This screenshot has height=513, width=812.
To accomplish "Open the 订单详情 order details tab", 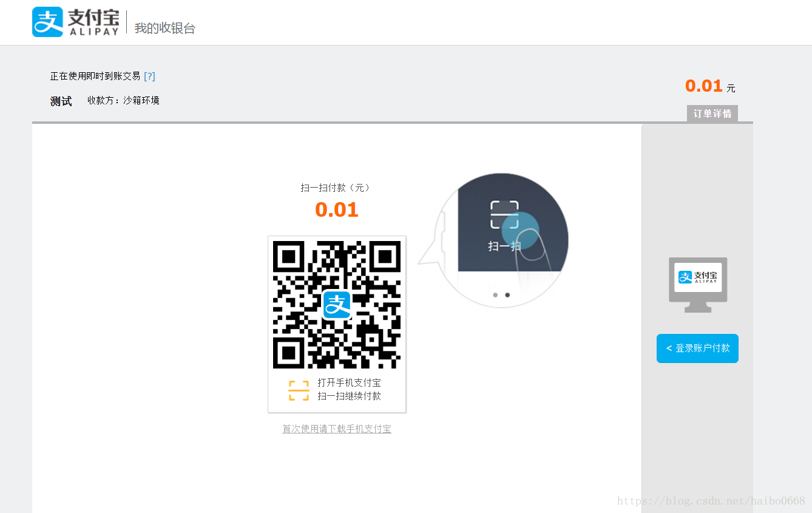I will pos(712,114).
